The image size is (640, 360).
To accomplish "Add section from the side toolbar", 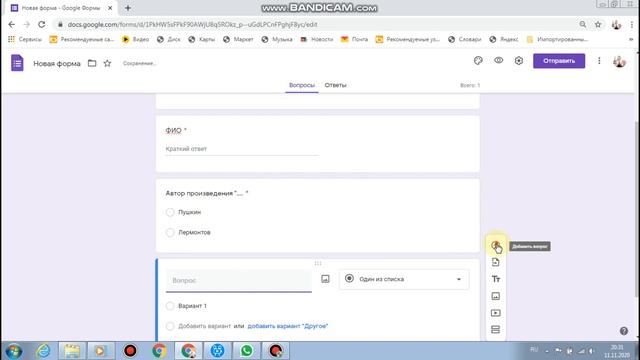I will coord(496,329).
